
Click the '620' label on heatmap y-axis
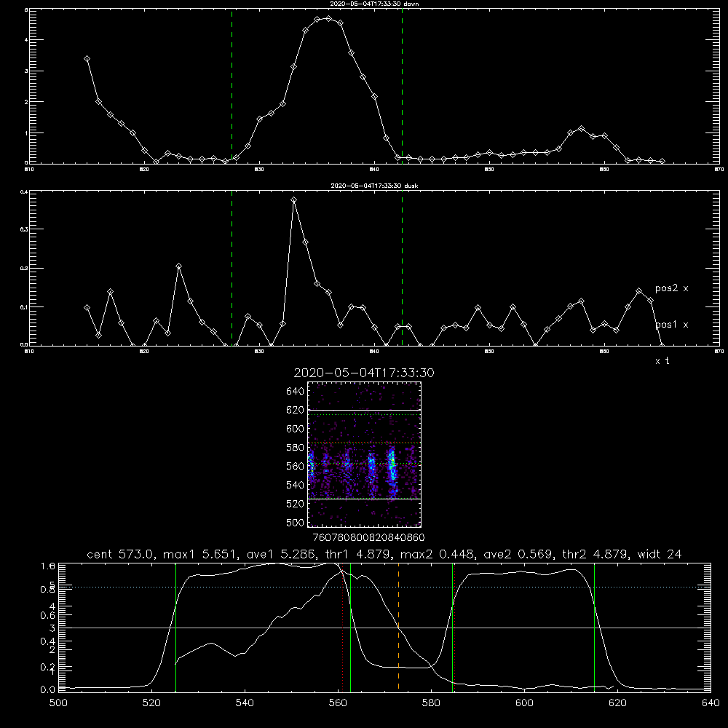pyautogui.click(x=296, y=410)
